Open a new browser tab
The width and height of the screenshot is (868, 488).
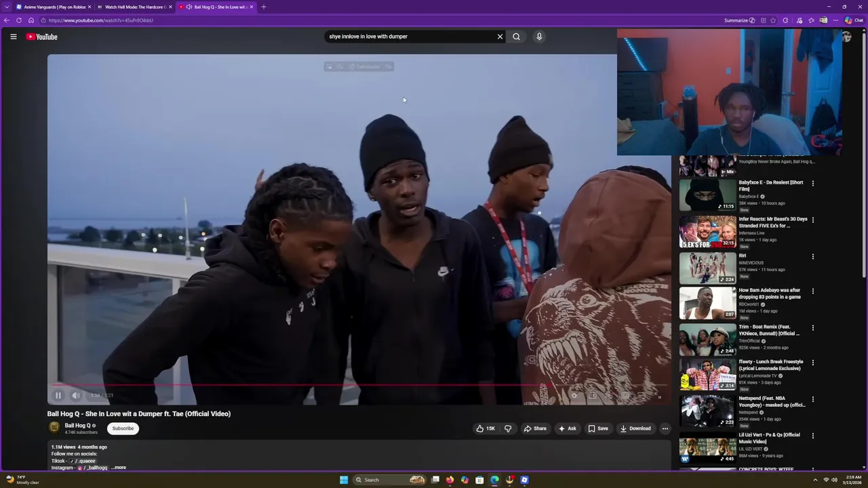pos(264,7)
